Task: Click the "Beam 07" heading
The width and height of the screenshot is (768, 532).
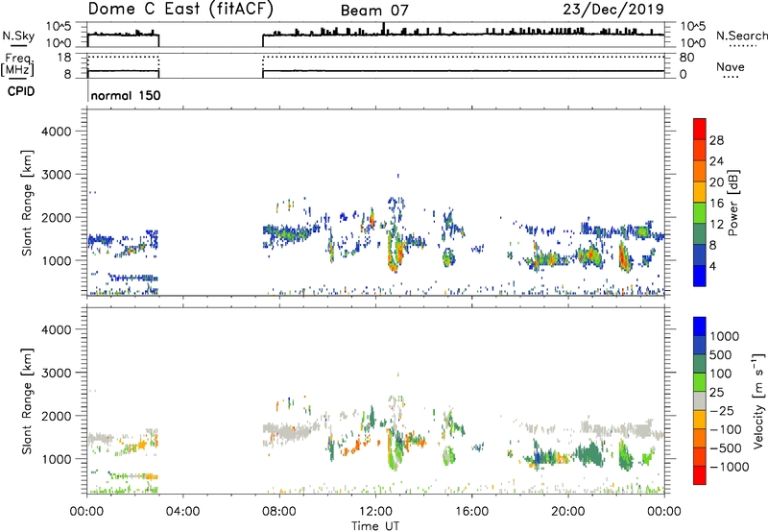Action: (x=374, y=11)
